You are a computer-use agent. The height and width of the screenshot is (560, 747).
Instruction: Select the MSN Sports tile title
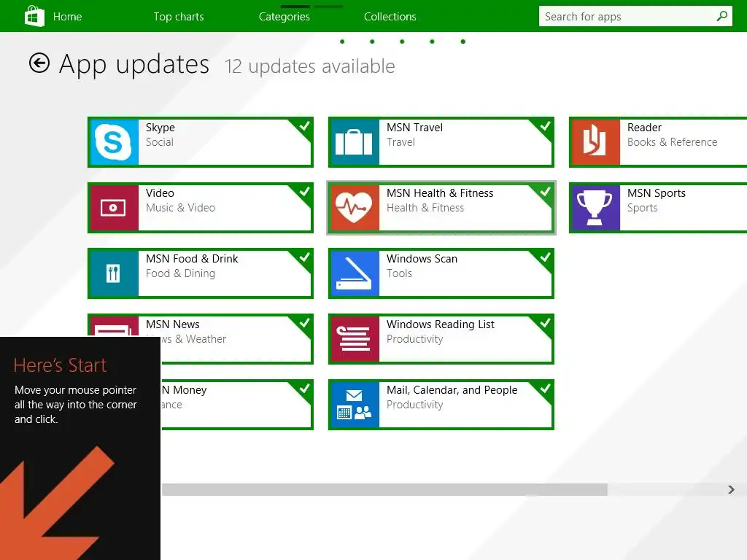click(x=657, y=193)
